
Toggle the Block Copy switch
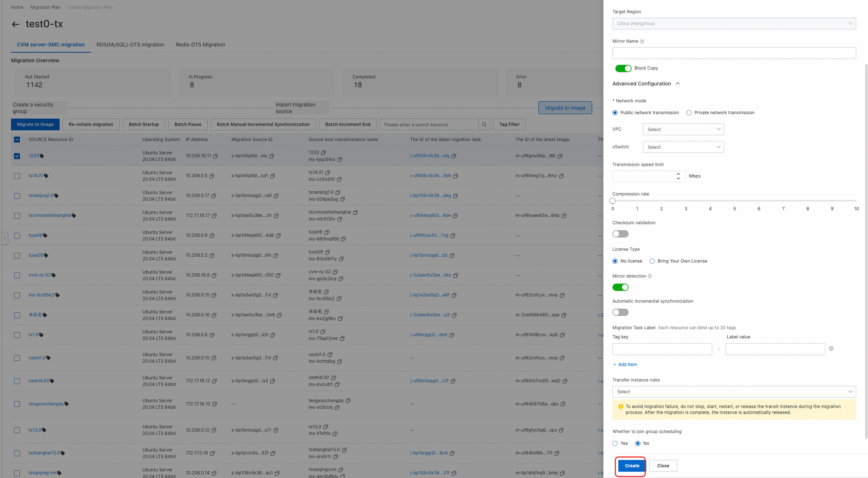point(623,68)
